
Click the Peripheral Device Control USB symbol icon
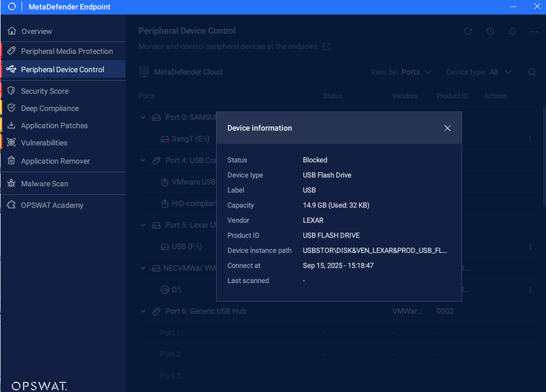[11, 69]
